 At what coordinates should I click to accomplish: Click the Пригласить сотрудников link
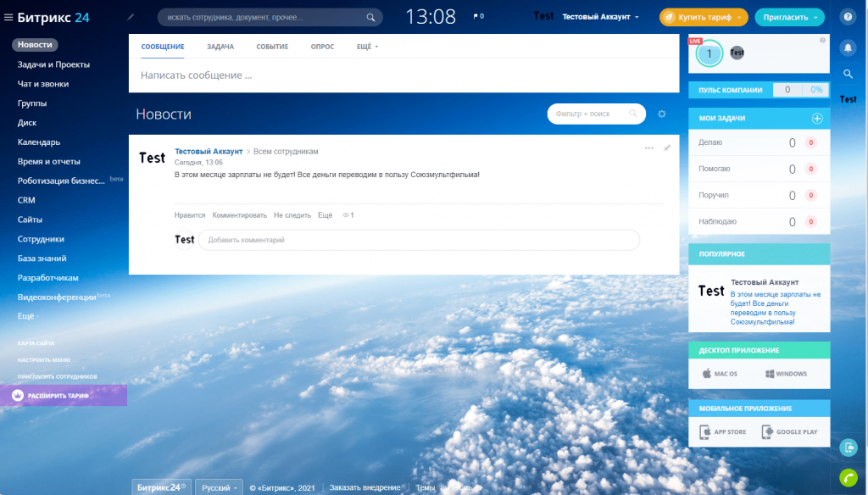coord(57,376)
